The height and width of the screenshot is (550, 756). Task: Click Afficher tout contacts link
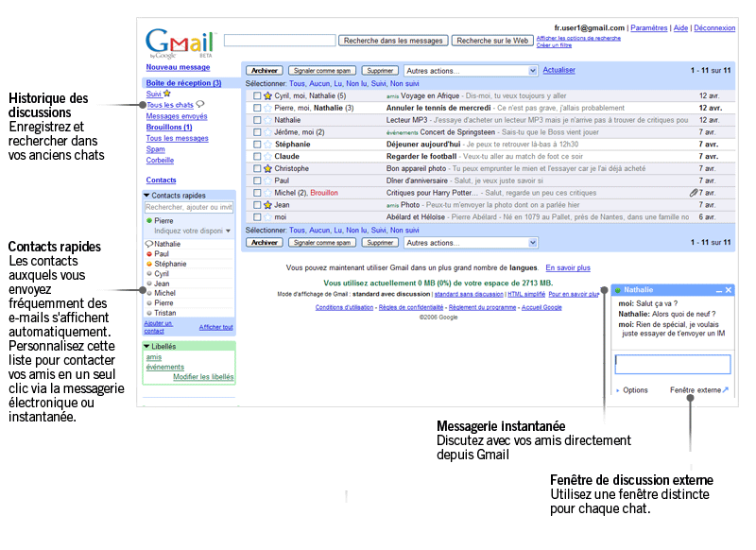point(216,327)
